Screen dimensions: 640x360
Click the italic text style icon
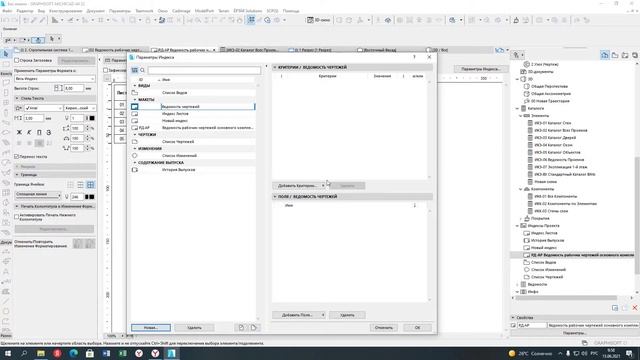[29, 132]
